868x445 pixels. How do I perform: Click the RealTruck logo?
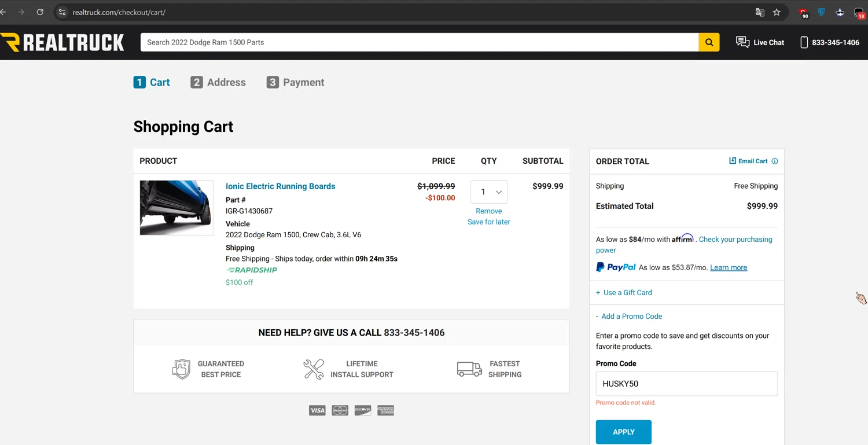tap(62, 42)
